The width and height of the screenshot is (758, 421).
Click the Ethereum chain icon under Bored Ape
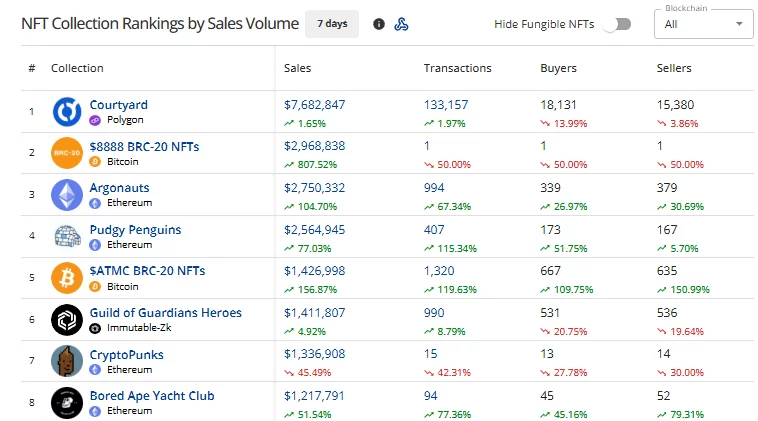pos(95,411)
